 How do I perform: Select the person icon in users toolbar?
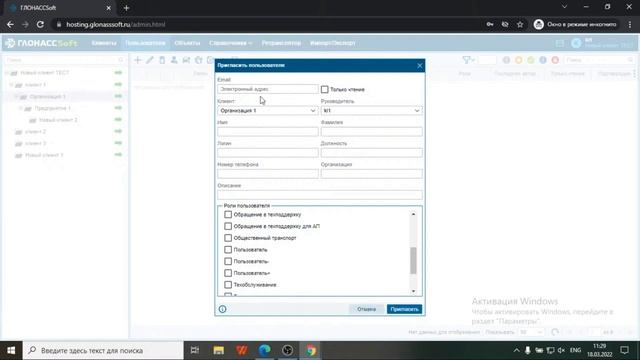174,60
